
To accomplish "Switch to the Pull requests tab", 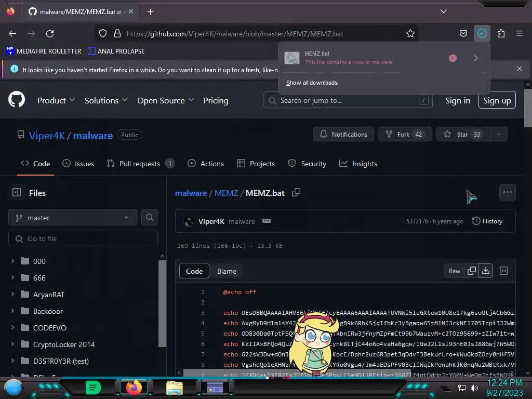I will pos(140,164).
